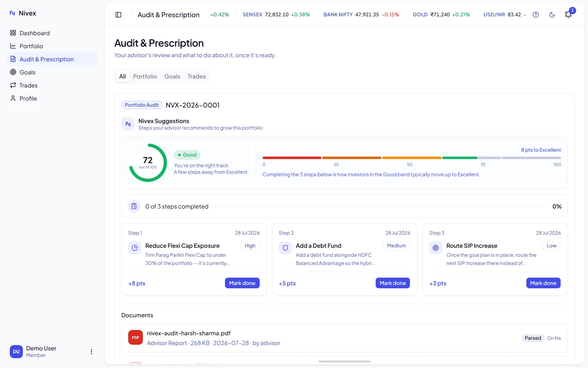Viewport: 588px width, 368px height.
Task: Toggle dark mode with the moon icon
Action: (552, 15)
